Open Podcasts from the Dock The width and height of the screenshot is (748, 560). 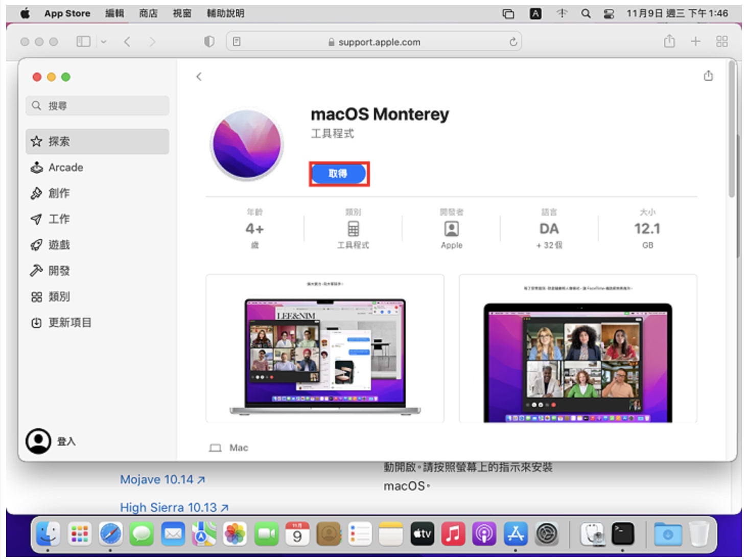[484, 534]
